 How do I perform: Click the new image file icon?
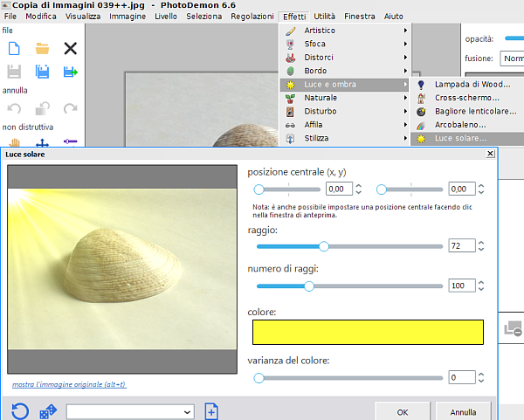(x=14, y=49)
